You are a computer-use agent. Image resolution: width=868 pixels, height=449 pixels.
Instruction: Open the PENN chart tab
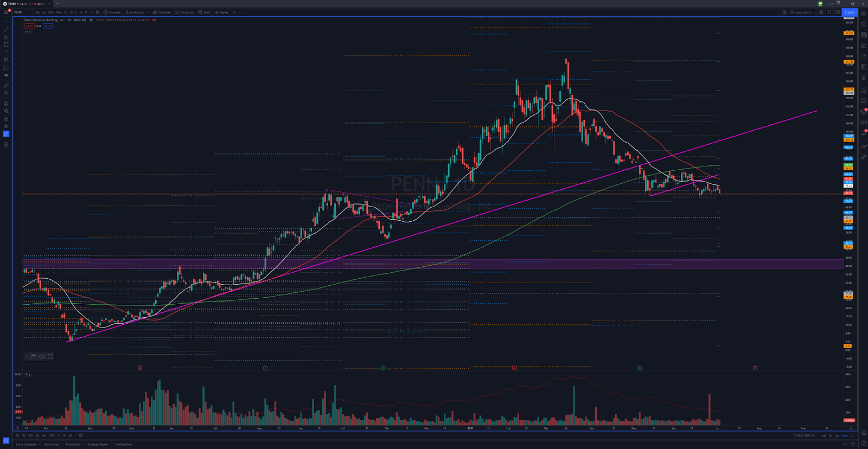(26, 4)
